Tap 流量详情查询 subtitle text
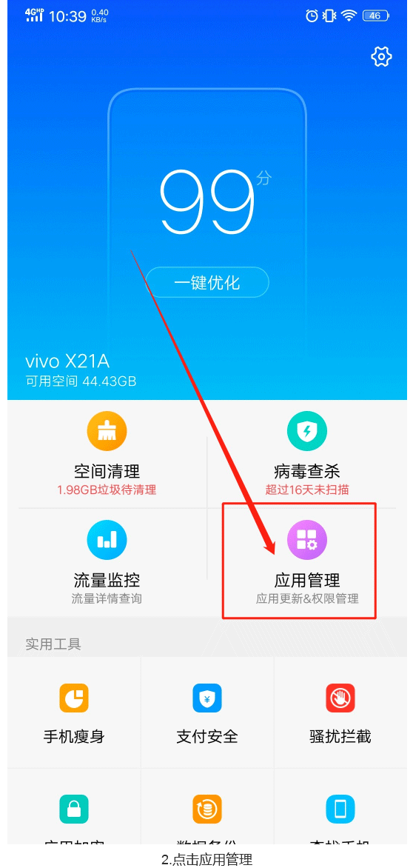Screen dimensions: 413x868 [107, 599]
